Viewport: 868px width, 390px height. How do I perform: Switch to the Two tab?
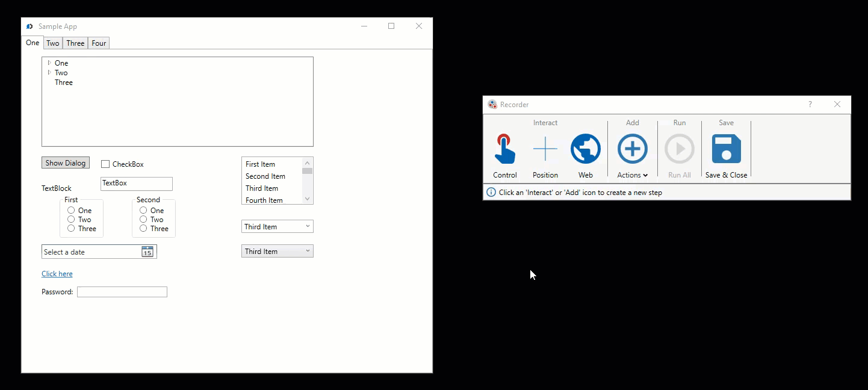53,43
